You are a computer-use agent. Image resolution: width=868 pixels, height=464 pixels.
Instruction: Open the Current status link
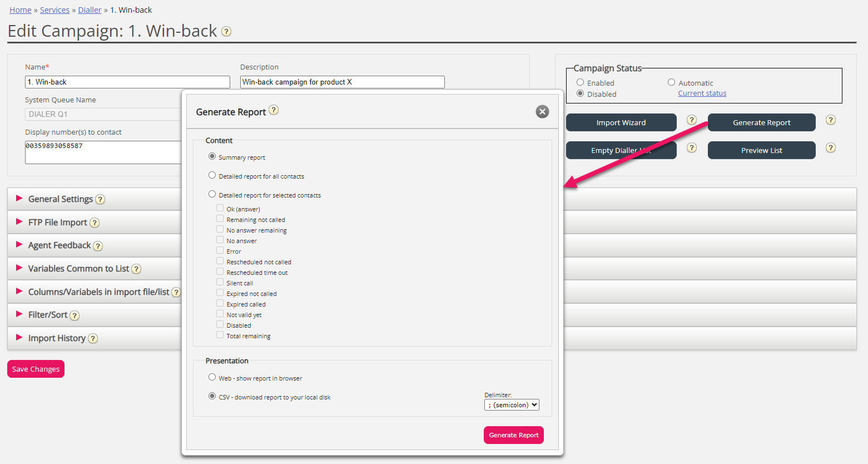(x=702, y=93)
